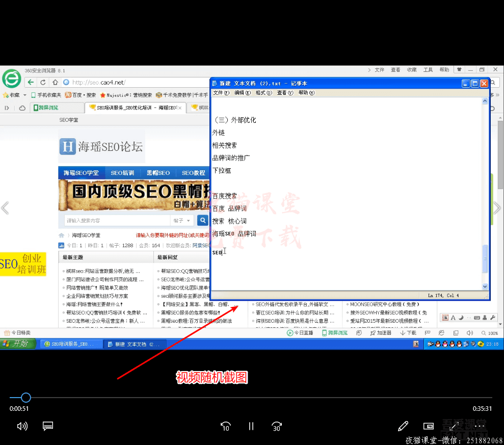Focus the forum search input box
The height and width of the screenshot is (445, 504).
pyautogui.click(x=118, y=221)
